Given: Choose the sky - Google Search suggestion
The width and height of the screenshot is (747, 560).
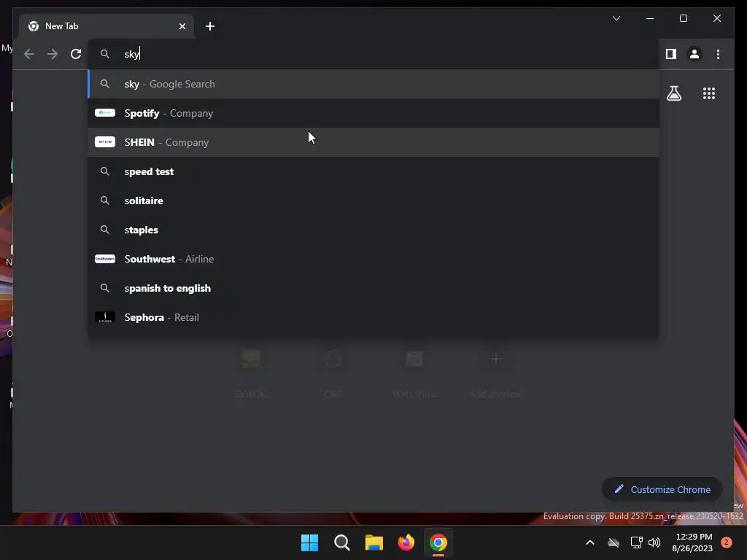Looking at the screenshot, I should 374,84.
